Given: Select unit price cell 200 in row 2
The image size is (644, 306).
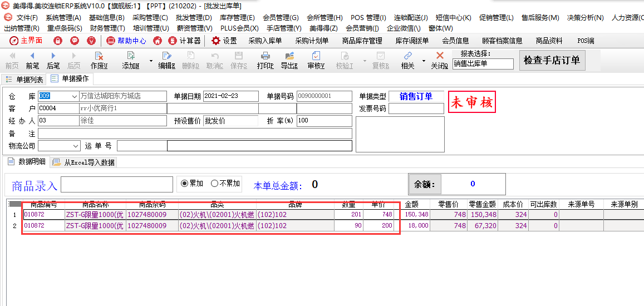Looking at the screenshot, I should point(378,225).
